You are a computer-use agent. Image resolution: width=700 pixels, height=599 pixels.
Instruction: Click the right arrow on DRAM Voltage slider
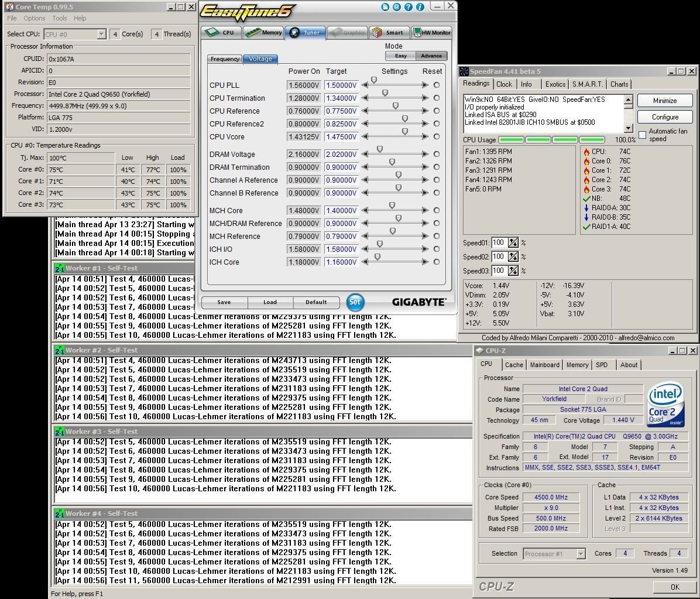pyautogui.click(x=425, y=154)
